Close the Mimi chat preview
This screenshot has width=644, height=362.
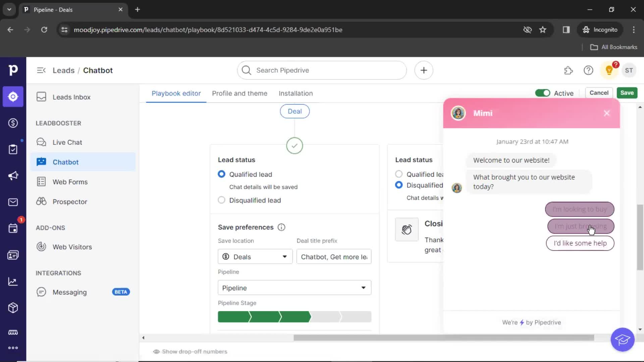[606, 113]
